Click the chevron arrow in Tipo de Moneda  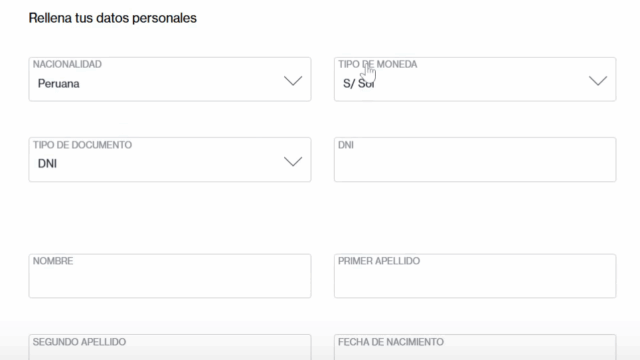coord(598,81)
